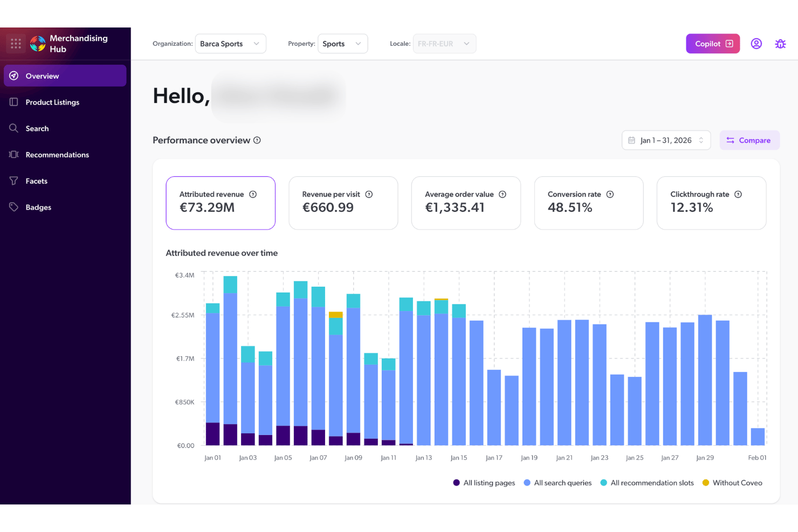798x532 pixels.
Task: Click the Attributed revenue over time heading
Action: coord(222,253)
